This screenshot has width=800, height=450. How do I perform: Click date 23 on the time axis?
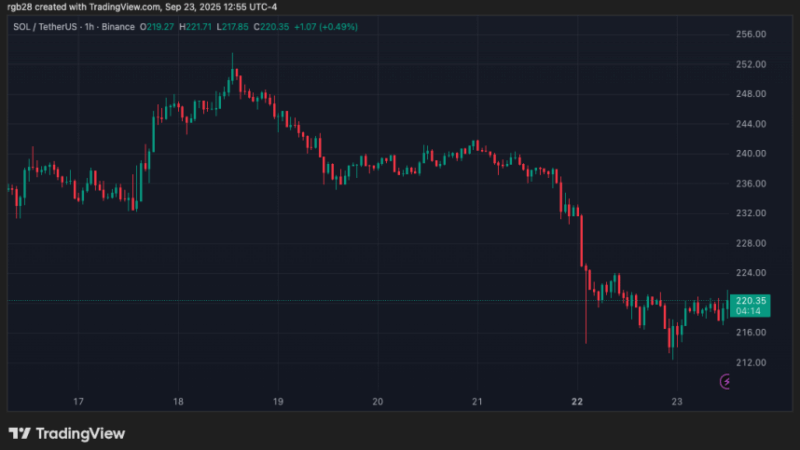677,402
